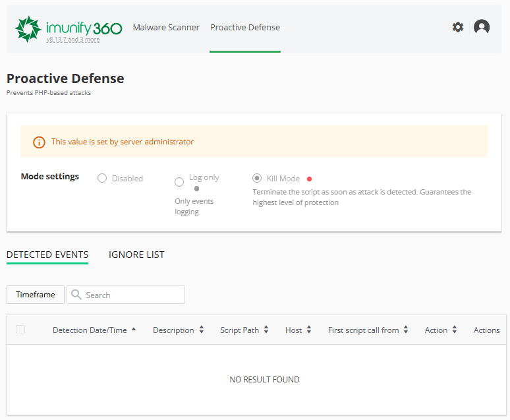Sort by First script call from
Image resolution: width=510 pixels, height=420 pixels.
(368, 330)
